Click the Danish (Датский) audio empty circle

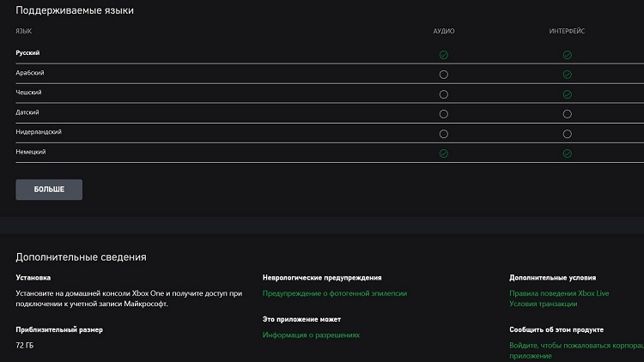pyautogui.click(x=443, y=113)
